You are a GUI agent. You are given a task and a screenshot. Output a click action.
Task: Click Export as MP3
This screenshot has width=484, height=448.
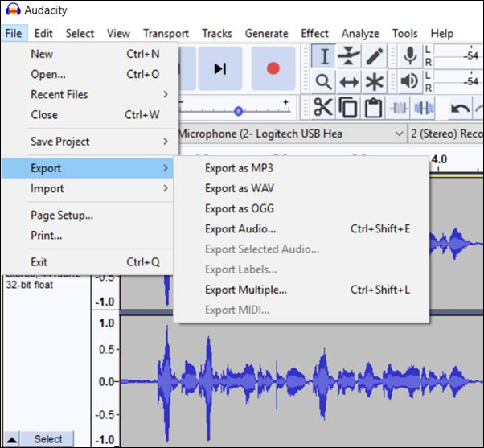[301, 168]
